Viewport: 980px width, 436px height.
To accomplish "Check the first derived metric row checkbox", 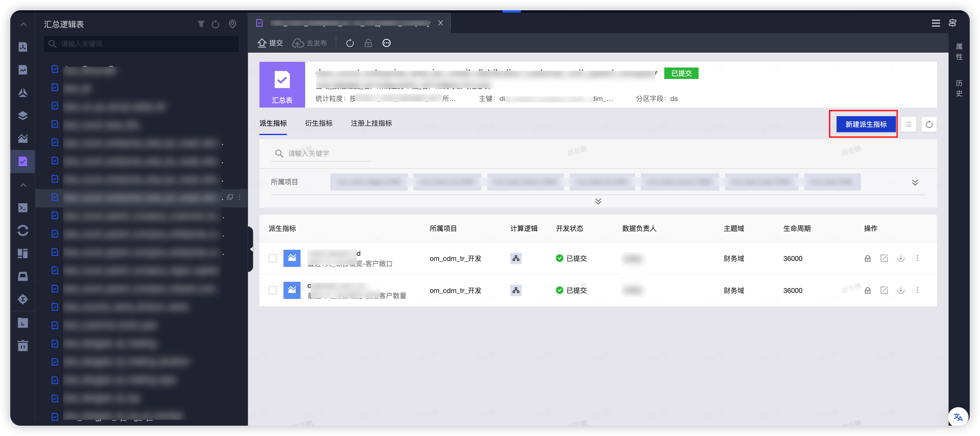I will (272, 258).
